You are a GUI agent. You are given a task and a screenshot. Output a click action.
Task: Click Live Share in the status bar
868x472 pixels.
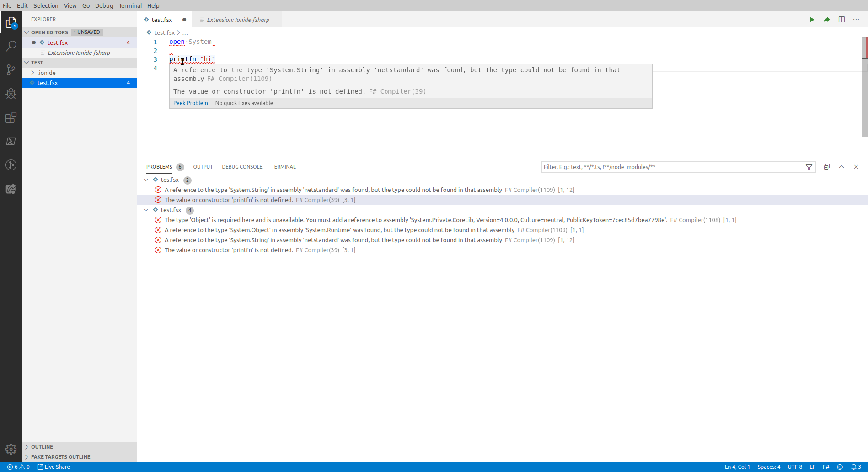(54, 467)
